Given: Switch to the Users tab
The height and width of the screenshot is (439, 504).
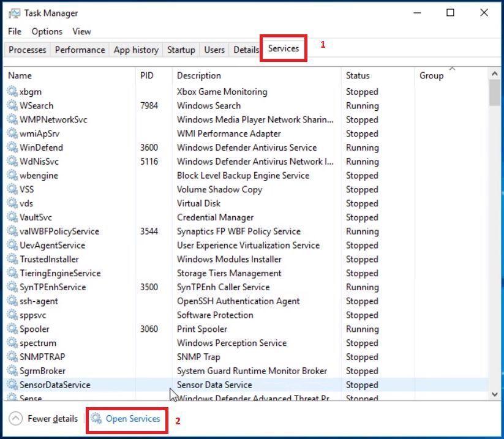Looking at the screenshot, I should pos(214,50).
